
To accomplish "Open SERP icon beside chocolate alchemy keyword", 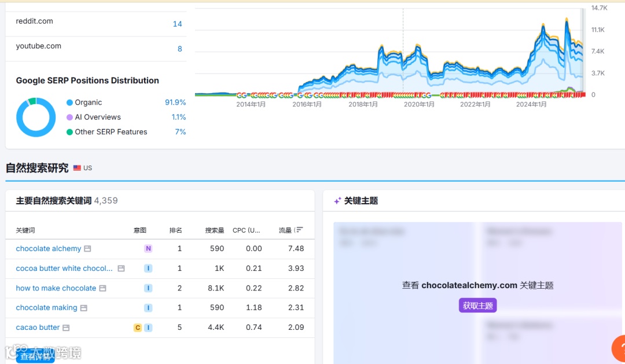I will (x=88, y=249).
